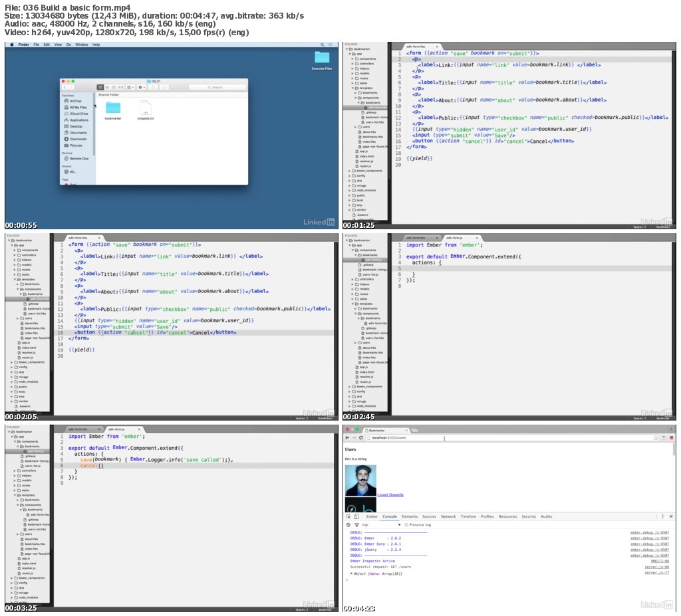Open the Apple menu in the Finder frame
The width and height of the screenshot is (681, 616).
12,45
